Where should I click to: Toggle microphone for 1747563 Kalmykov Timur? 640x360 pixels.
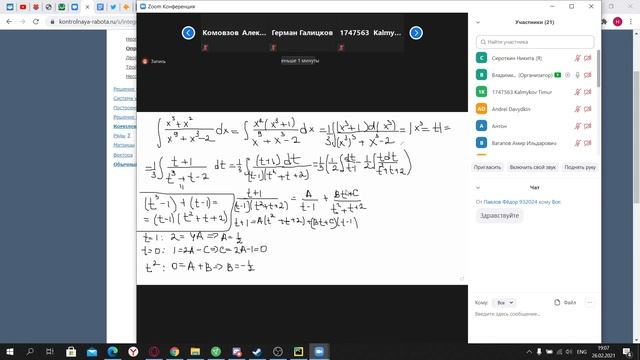pyautogui.click(x=578, y=92)
